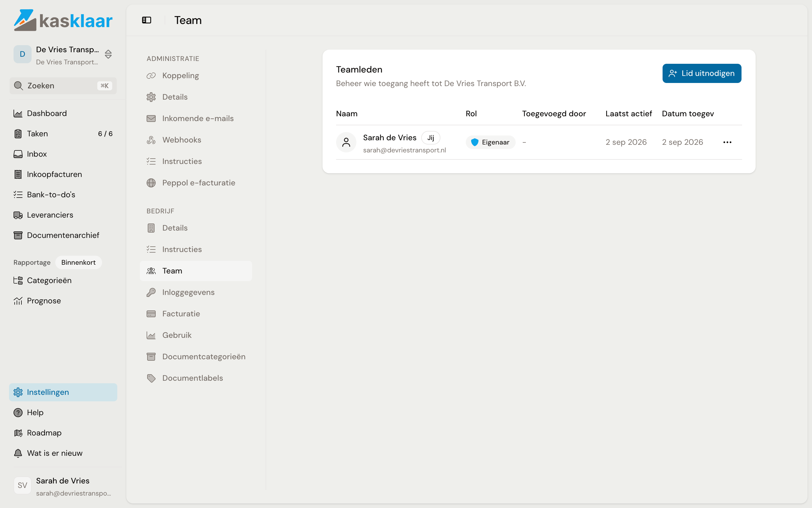Click the Laatst actief column header
Viewport: 812px width, 508px height.
tap(628, 114)
